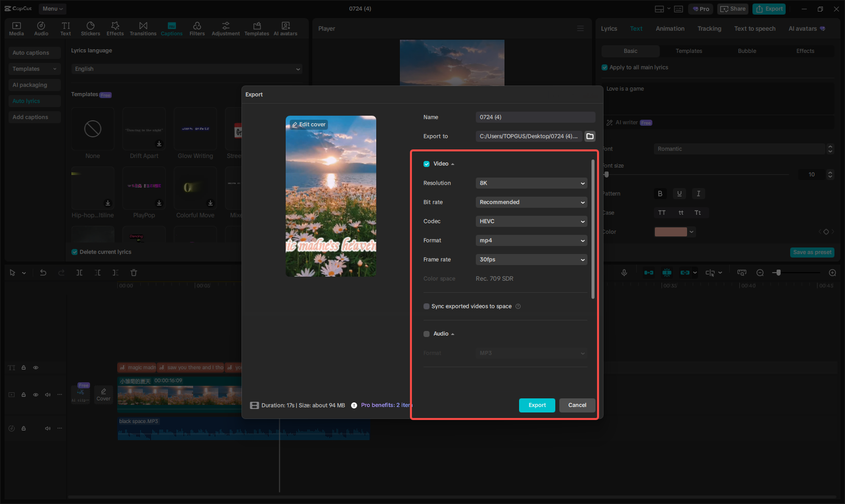The width and height of the screenshot is (845, 504).
Task: Uncheck Delete current lyrics
Action: tap(74, 251)
